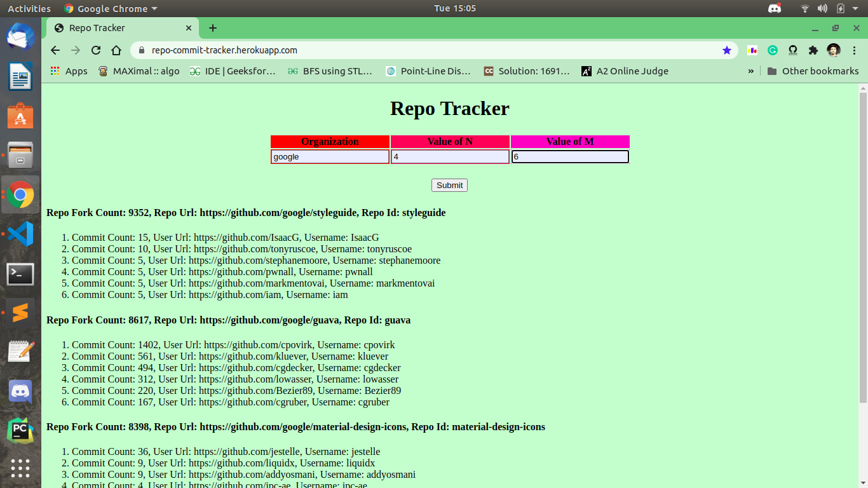This screenshot has width=868, height=488.
Task: Open Ubuntu Software from the dock
Action: (20, 116)
